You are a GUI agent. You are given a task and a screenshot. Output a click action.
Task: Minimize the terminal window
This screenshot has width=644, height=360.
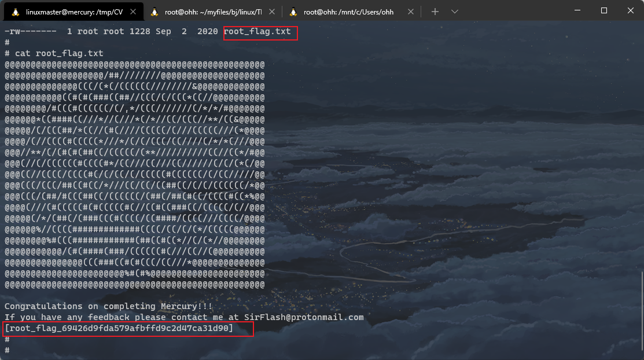pos(577,10)
